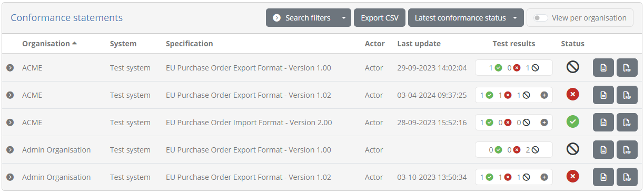The height and width of the screenshot is (193, 644).
Task: Click the Export CSV button
Action: [380, 18]
